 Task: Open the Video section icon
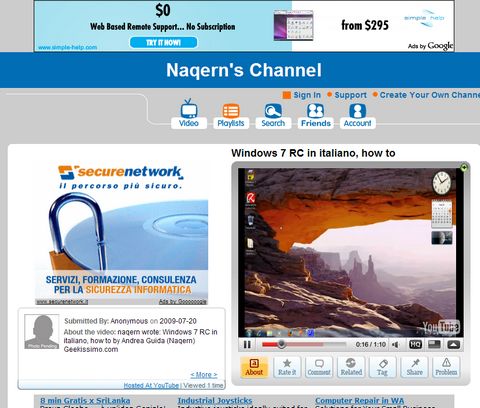click(189, 114)
